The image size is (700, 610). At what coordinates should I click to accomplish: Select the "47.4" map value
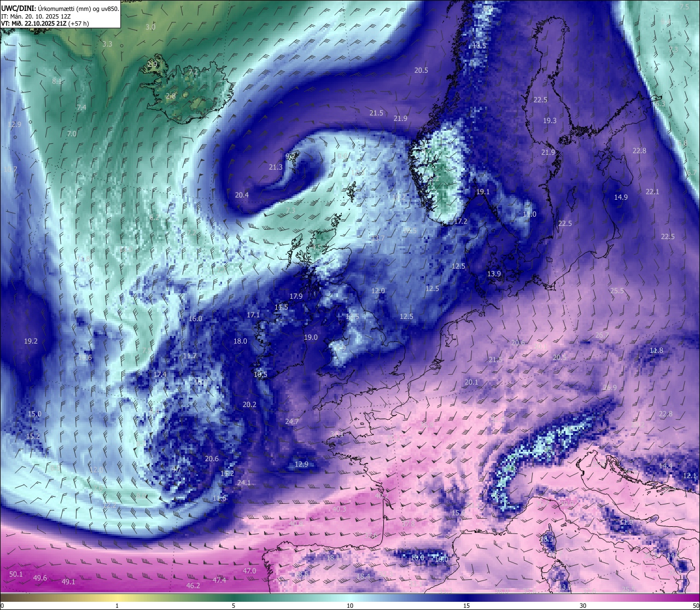[x=219, y=580]
